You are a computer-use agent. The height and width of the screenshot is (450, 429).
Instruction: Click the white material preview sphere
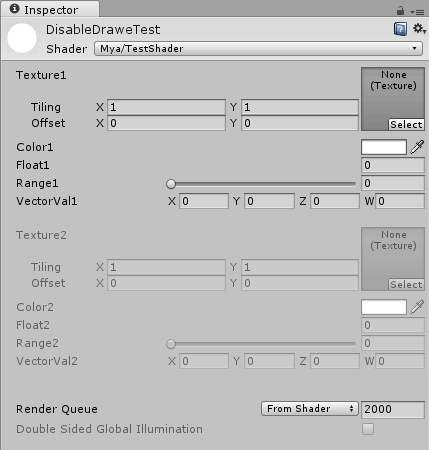22,38
